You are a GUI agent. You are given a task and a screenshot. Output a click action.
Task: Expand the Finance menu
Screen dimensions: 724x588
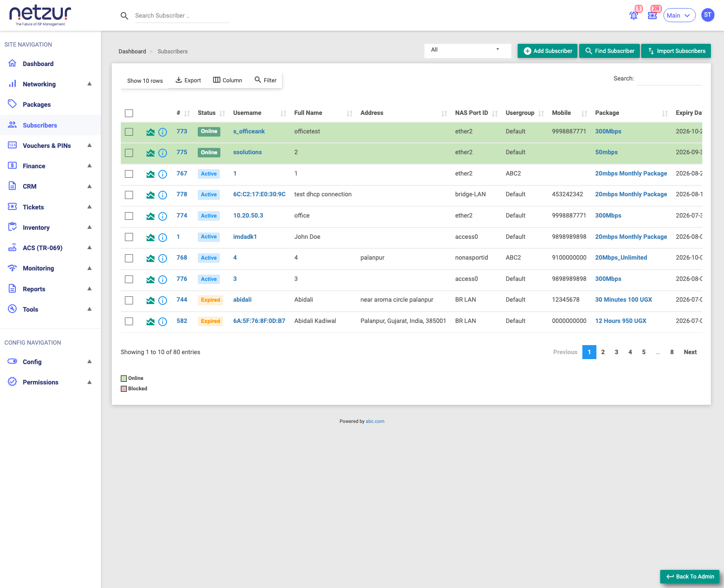[50, 166]
